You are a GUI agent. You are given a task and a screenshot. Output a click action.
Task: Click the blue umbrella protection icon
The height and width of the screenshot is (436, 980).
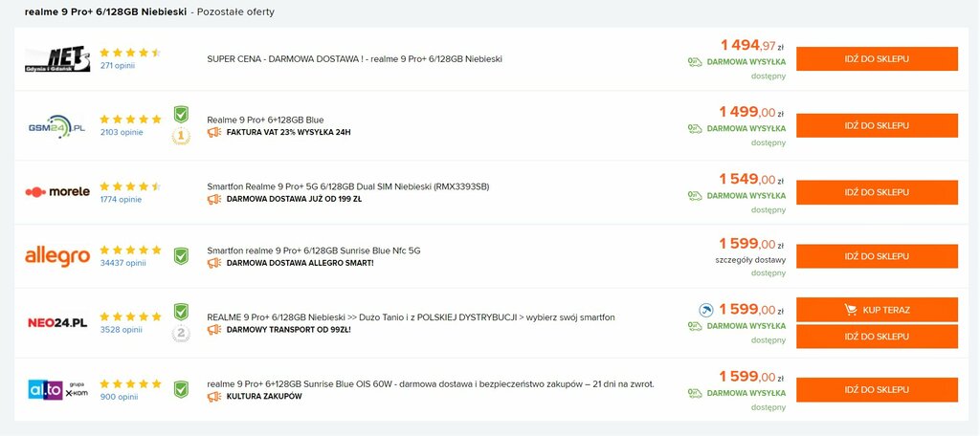705,309
